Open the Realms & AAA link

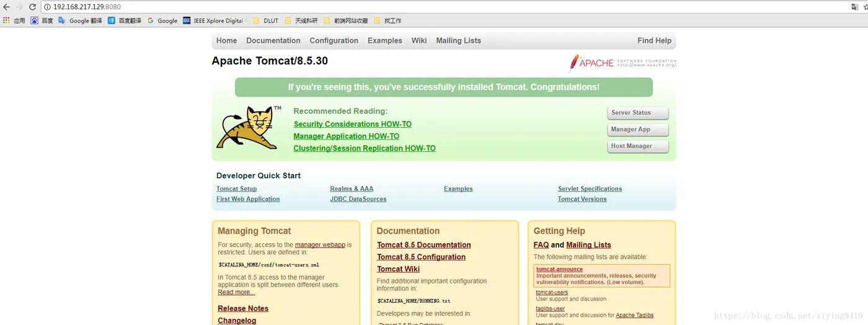(x=352, y=189)
